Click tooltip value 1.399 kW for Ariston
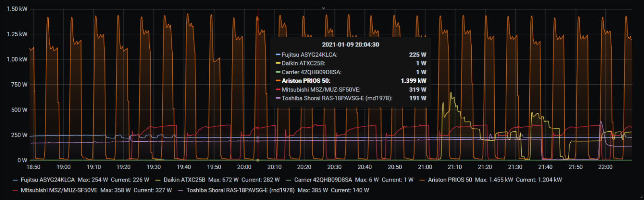This screenshot has width=644, height=200. (413, 81)
